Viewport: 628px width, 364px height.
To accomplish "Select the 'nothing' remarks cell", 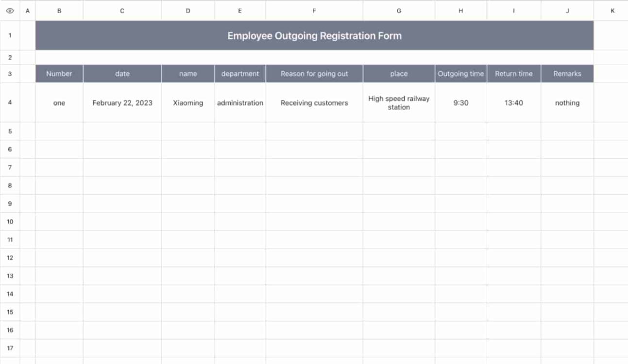I will [x=567, y=102].
